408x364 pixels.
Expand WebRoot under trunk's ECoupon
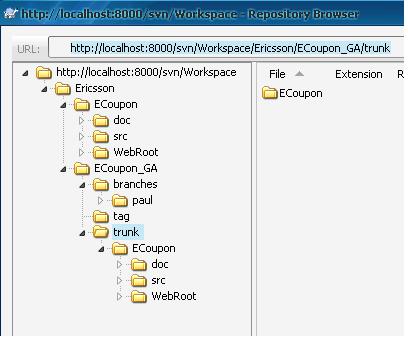119,297
